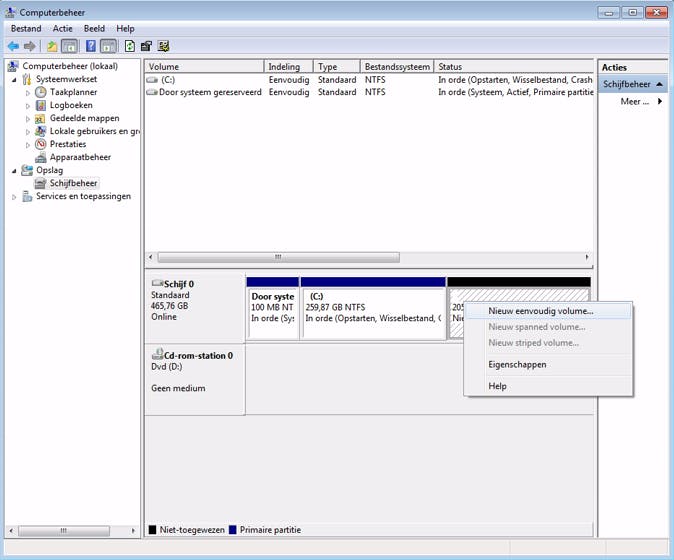Collapse the Systeemwerkset tree node

(x=14, y=79)
